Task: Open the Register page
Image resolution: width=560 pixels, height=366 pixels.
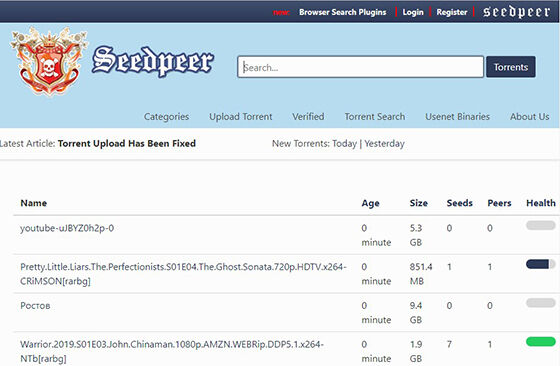Action: click(x=452, y=12)
